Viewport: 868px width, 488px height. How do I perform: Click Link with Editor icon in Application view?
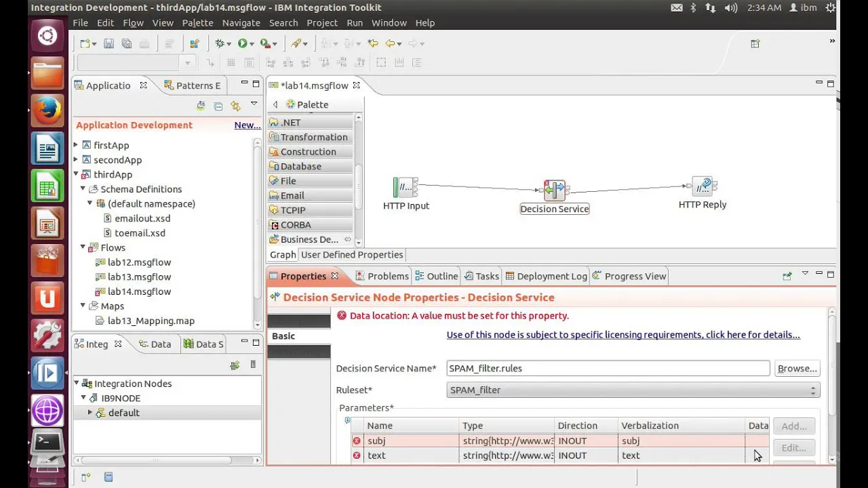pyautogui.click(x=235, y=106)
